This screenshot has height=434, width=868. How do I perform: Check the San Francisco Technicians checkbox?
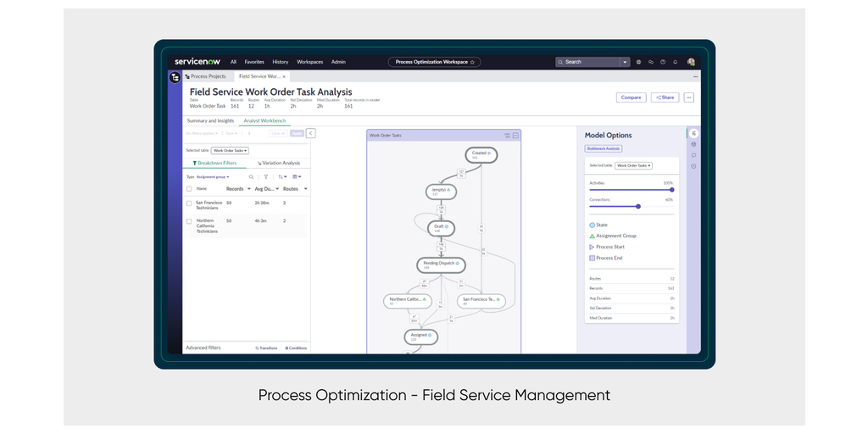tap(189, 203)
